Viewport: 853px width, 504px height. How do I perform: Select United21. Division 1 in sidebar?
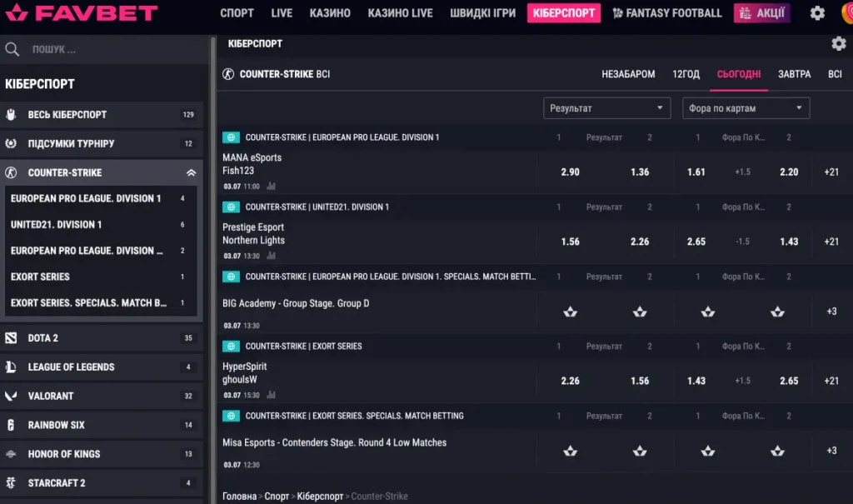point(101,225)
